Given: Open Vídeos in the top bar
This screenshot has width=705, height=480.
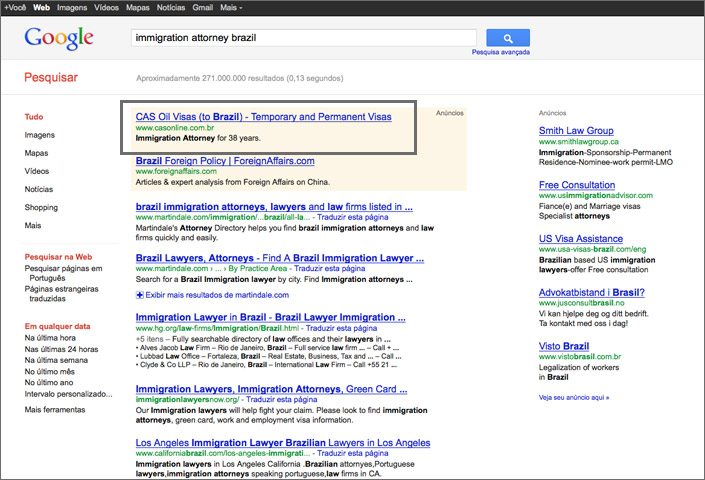Looking at the screenshot, I should coord(107,8).
